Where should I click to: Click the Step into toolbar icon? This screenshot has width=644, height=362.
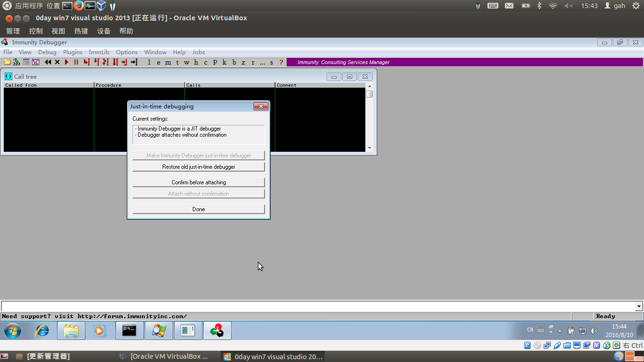point(86,62)
